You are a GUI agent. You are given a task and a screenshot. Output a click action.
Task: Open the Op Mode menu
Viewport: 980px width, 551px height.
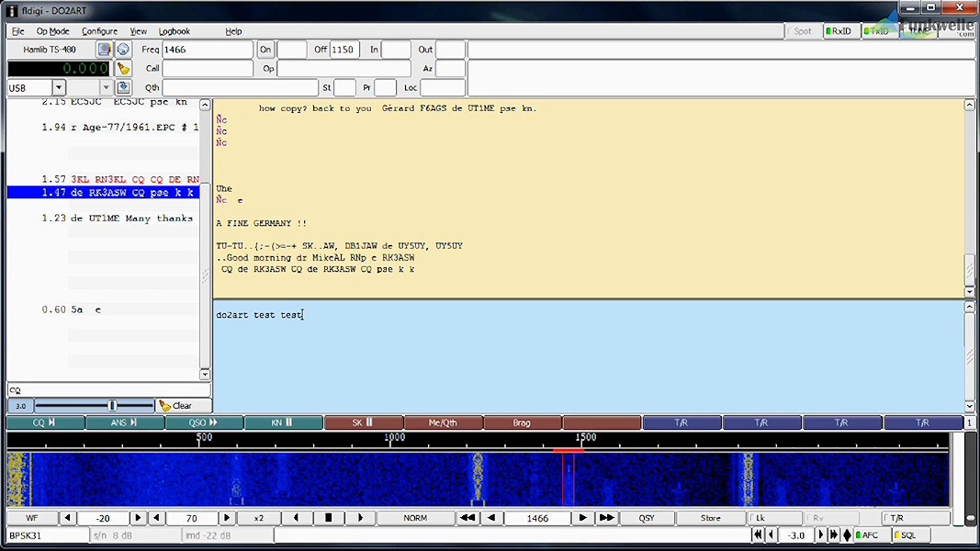pyautogui.click(x=52, y=31)
